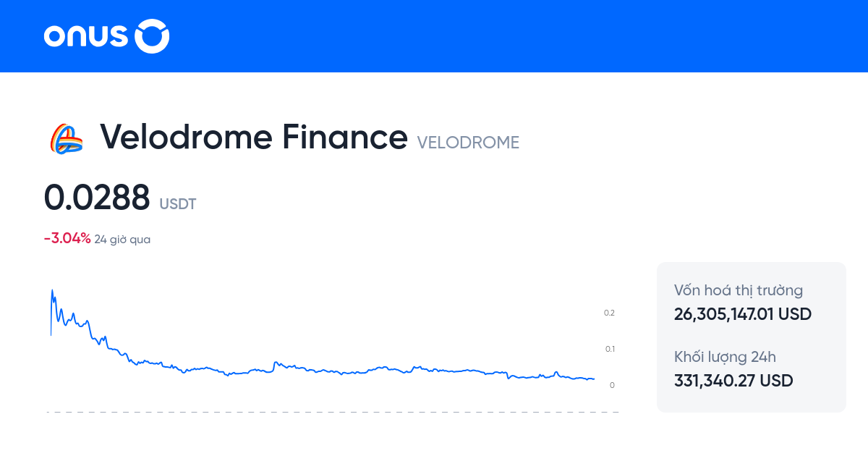Screen dimensions: 868x456
Task: Click the right end of the chart line
Action: (593, 379)
